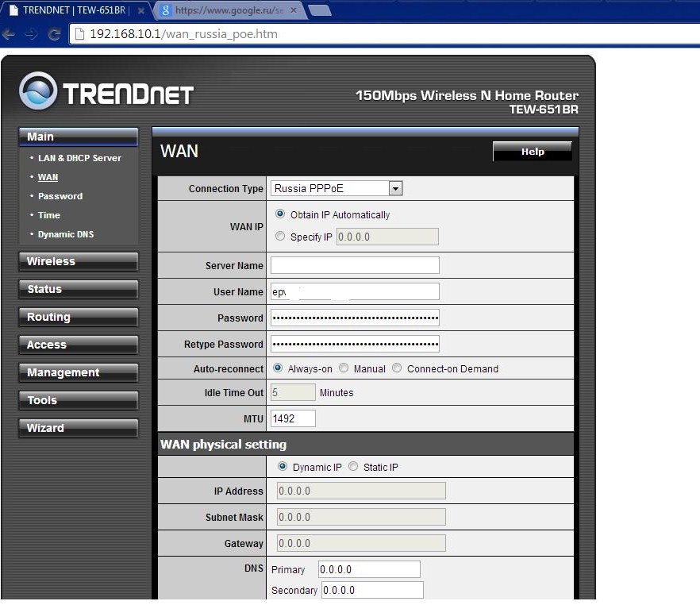The image size is (700, 605).
Task: Open the Management menu section
Action: [x=79, y=372]
